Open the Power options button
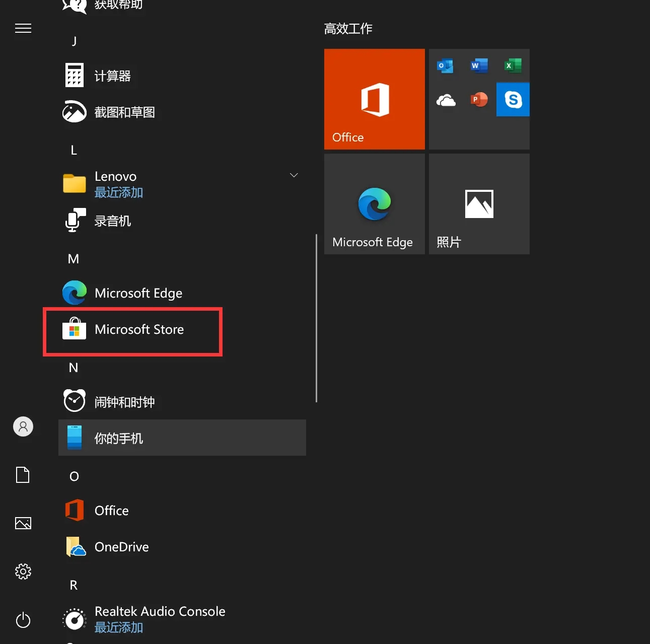 (x=23, y=620)
